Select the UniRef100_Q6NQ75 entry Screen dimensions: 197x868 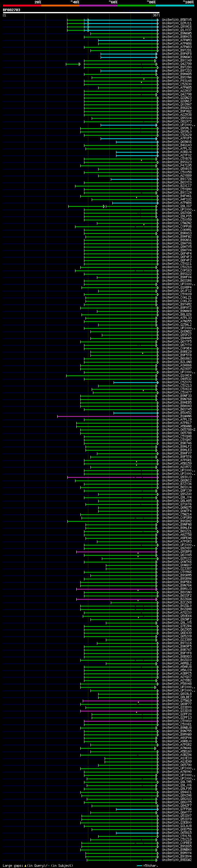point(177,507)
